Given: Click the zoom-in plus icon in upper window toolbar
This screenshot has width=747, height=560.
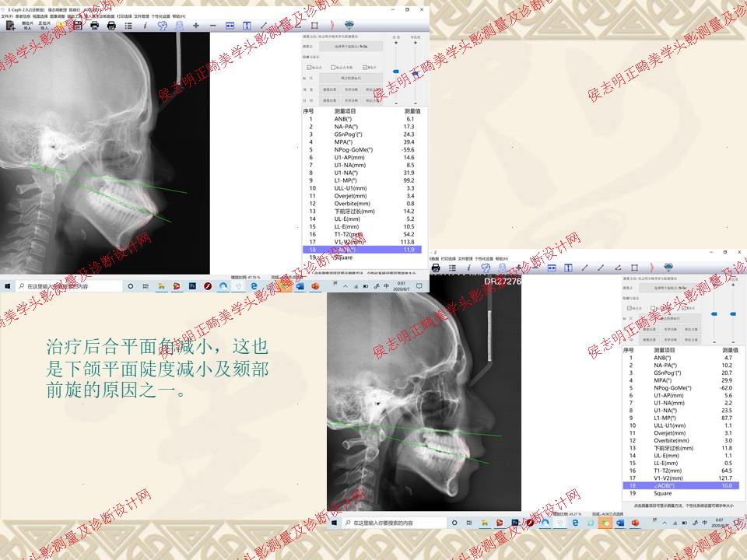Looking at the screenshot, I should pyautogui.click(x=196, y=26).
